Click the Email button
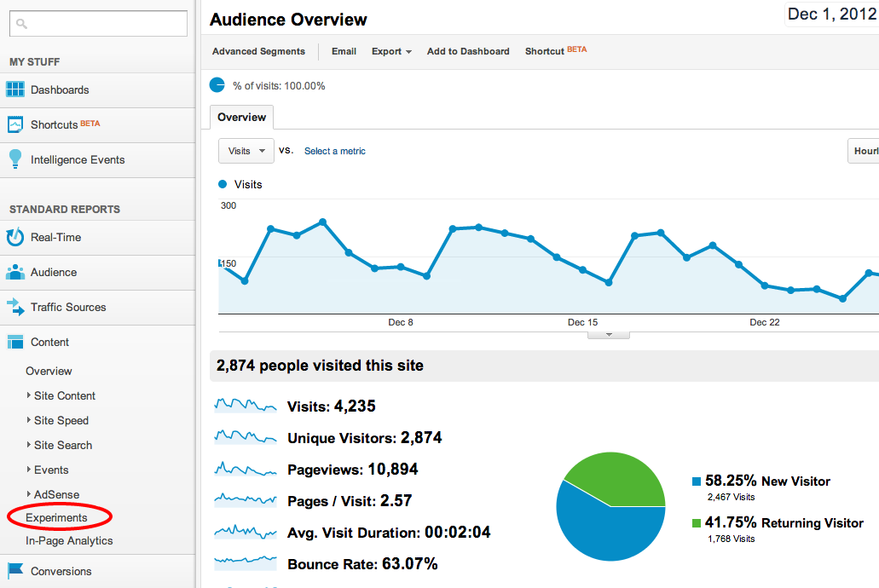The image size is (879, 588). 344,51
